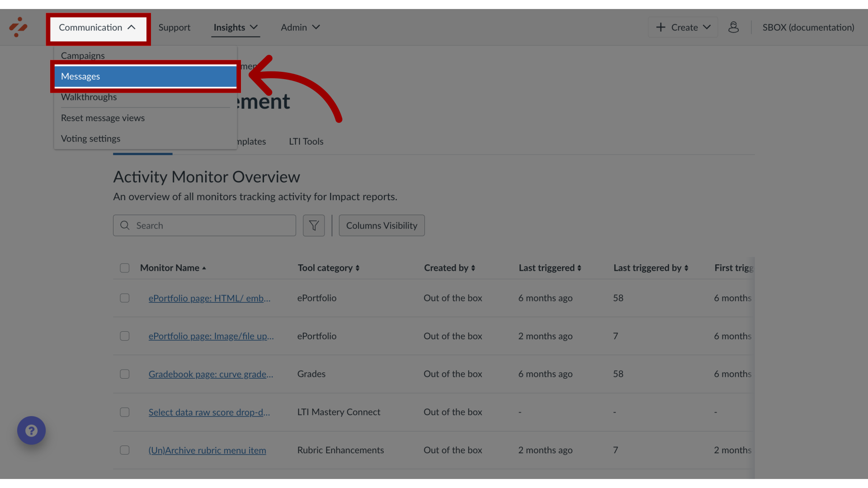Expand the Admin dropdown menu

tap(300, 28)
